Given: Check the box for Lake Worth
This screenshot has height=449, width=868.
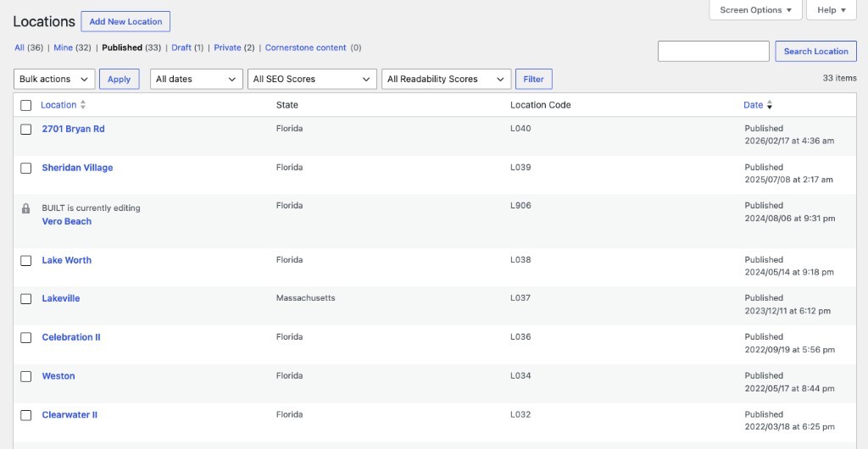Looking at the screenshot, I should pyautogui.click(x=26, y=260).
